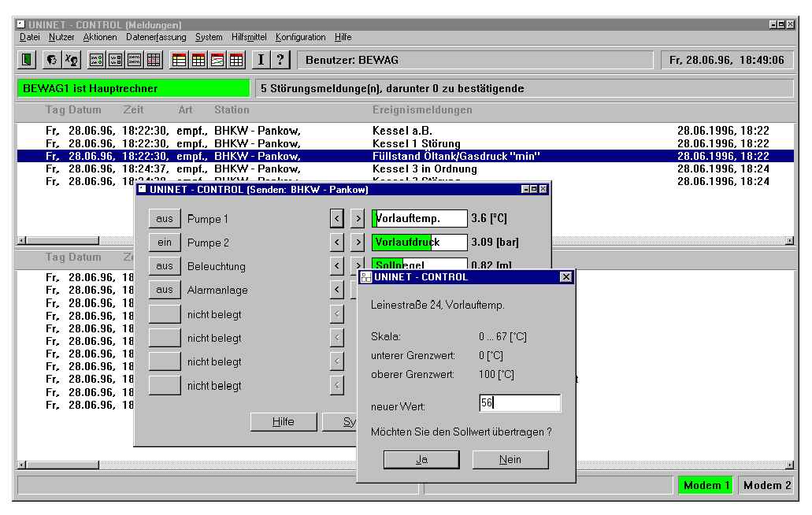Open system menu icon of Meldungen window
This screenshot has height=515, width=812.
[20, 24]
